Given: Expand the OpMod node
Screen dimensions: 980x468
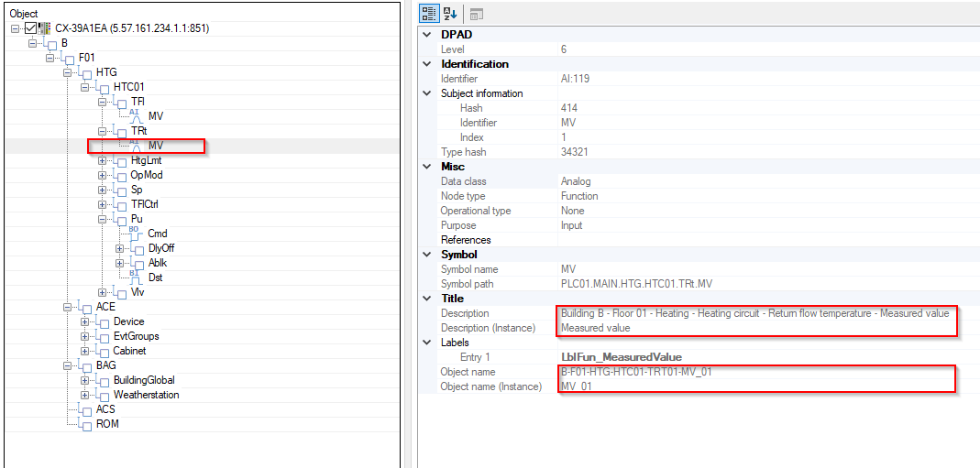Looking at the screenshot, I should pos(103,175).
